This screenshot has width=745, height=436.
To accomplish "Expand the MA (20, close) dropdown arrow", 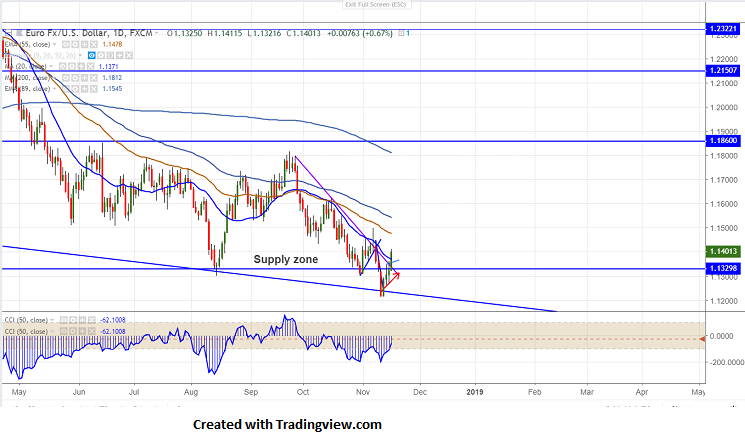I will [51, 66].
